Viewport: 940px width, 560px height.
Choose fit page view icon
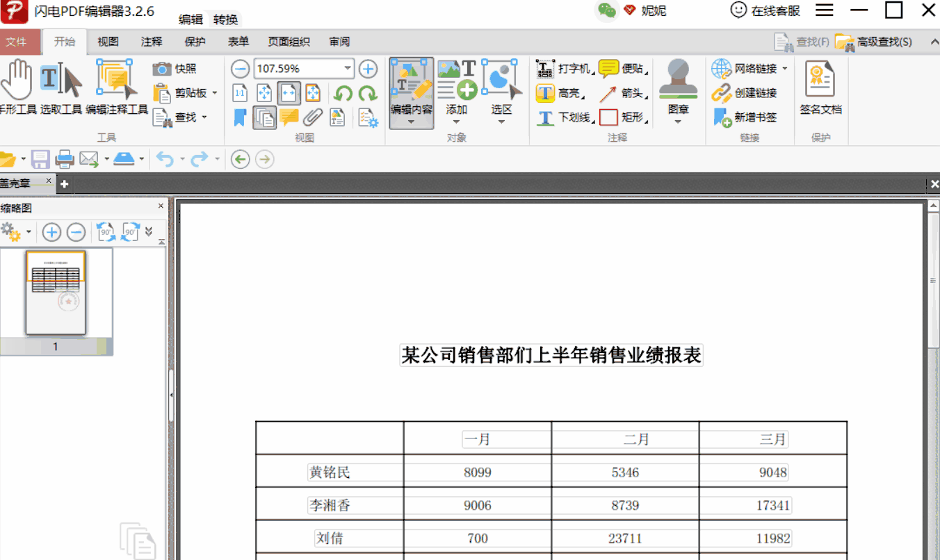click(x=264, y=93)
